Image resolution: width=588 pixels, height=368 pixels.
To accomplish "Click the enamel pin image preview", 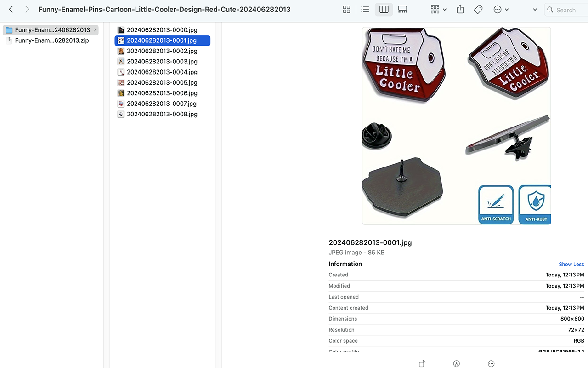I will tap(456, 124).
